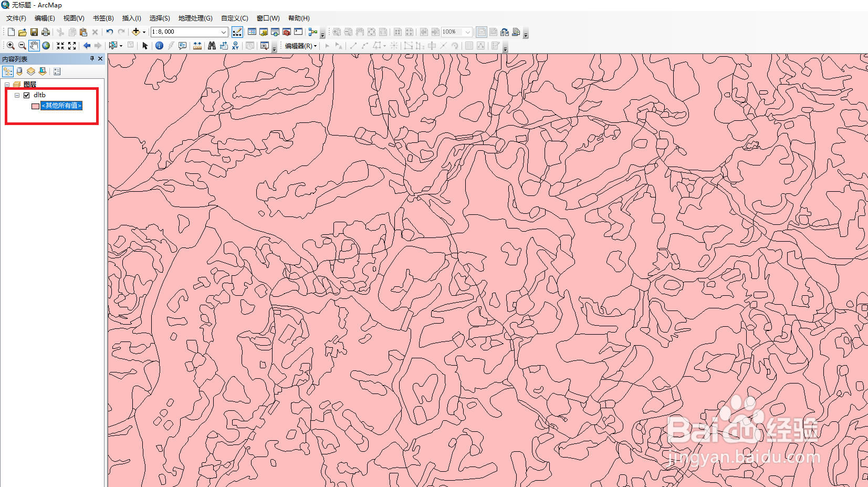Image resolution: width=868 pixels, height=487 pixels.
Task: Open the Search window icon
Action: (275, 32)
